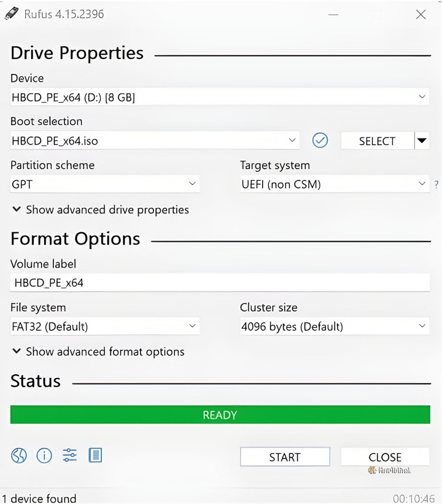Viewport: 442px width, 504px height.
Task: Open the Cluster size dropdown
Action: coord(335,326)
